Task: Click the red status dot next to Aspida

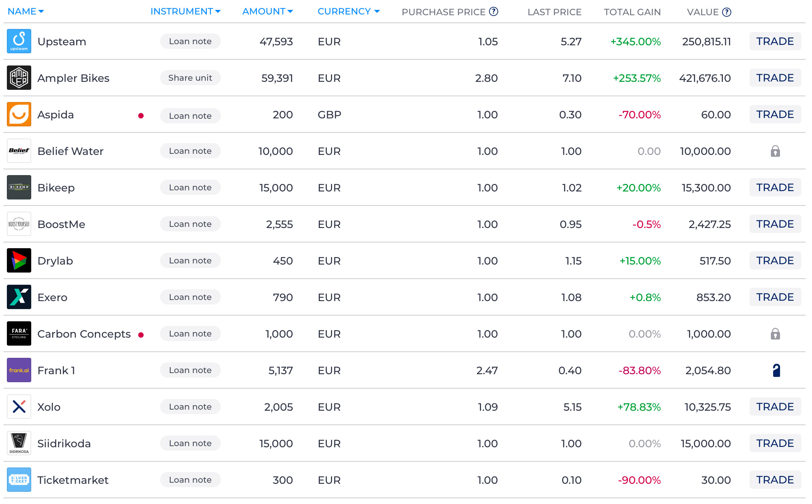Action: point(141,116)
